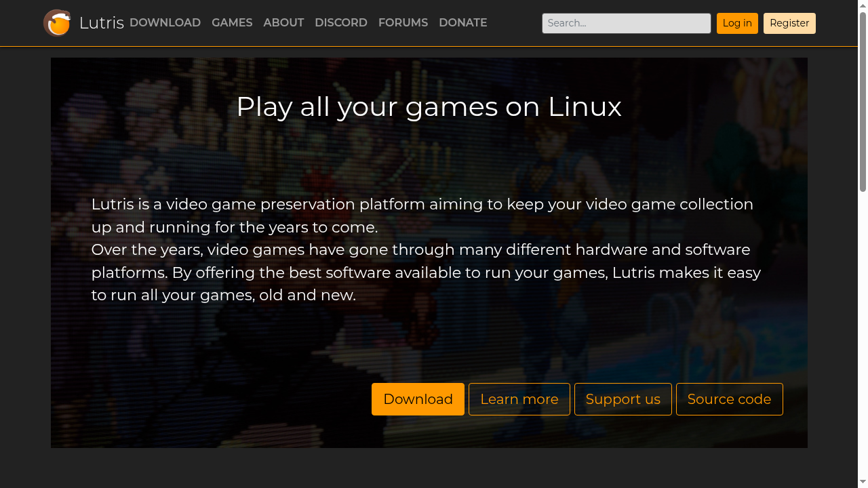Click the Lutris logo icon
The width and height of the screenshot is (868, 488).
pyautogui.click(x=57, y=22)
